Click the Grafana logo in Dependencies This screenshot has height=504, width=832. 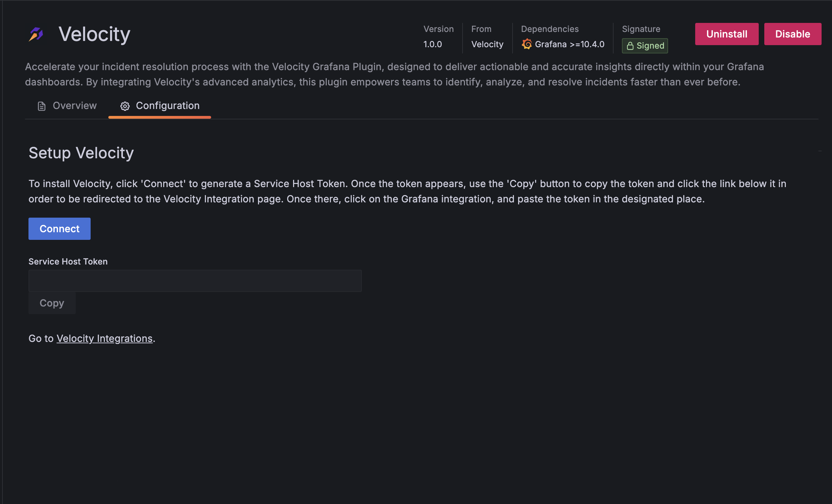tap(526, 44)
